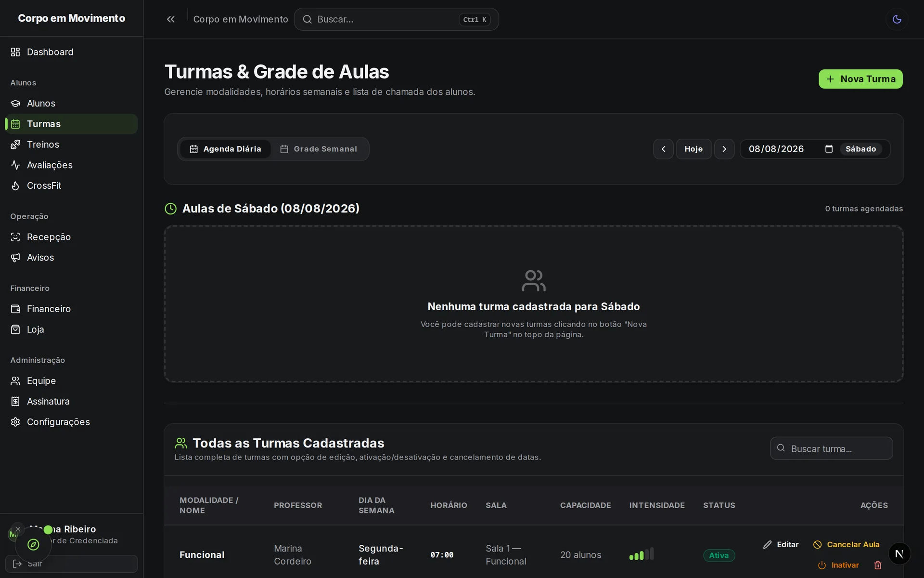Go to previous day arrow
Image resolution: width=924 pixels, height=578 pixels.
tap(663, 149)
